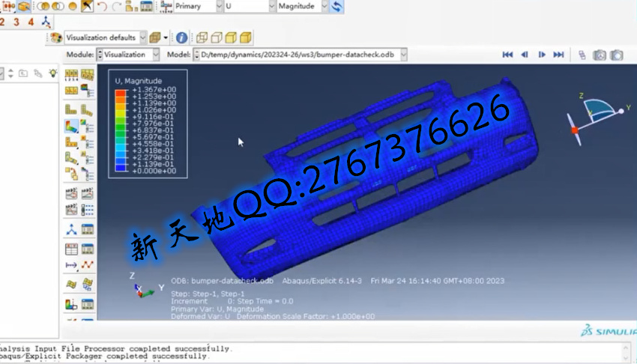This screenshot has width=637, height=364.
Task: Step to the next frame
Action: click(x=542, y=55)
